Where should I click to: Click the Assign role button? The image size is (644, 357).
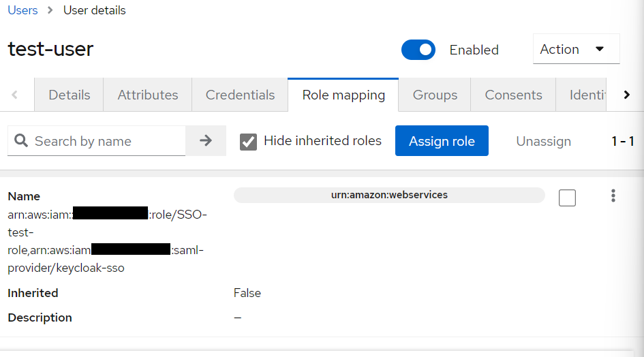[442, 141]
